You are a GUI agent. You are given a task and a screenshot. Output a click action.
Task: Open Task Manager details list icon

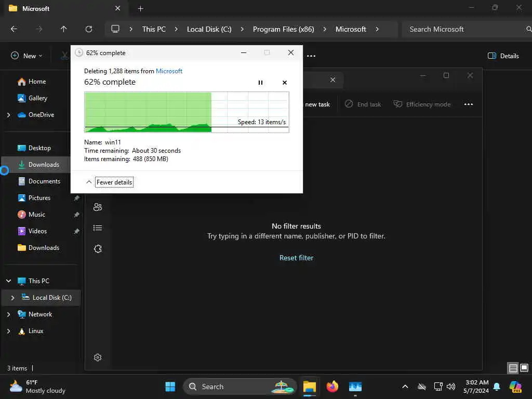98,228
